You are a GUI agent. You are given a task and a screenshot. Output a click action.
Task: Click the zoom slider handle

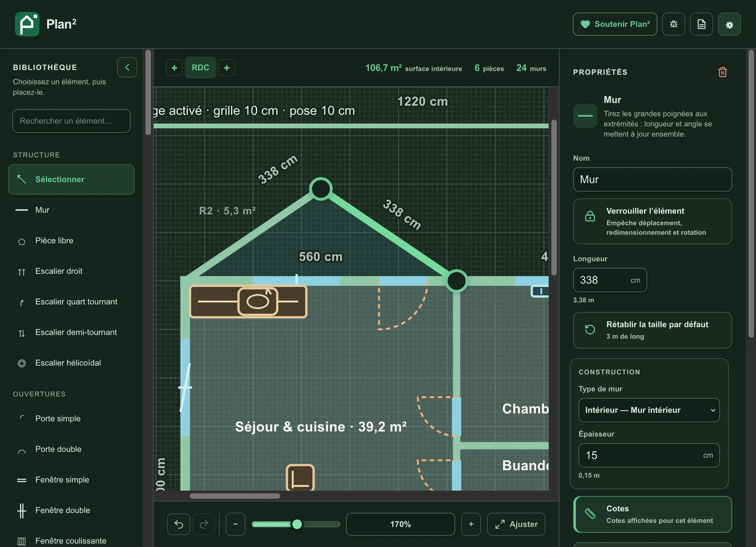297,524
